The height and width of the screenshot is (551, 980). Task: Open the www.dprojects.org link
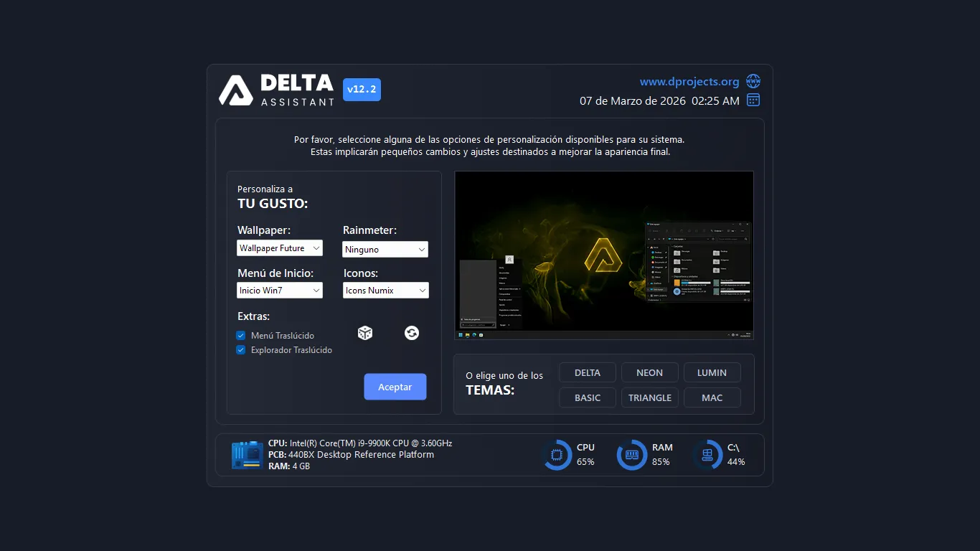(689, 82)
